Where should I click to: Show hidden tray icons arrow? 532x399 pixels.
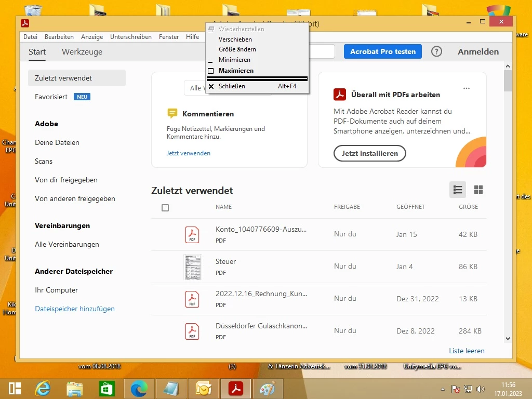(443, 389)
